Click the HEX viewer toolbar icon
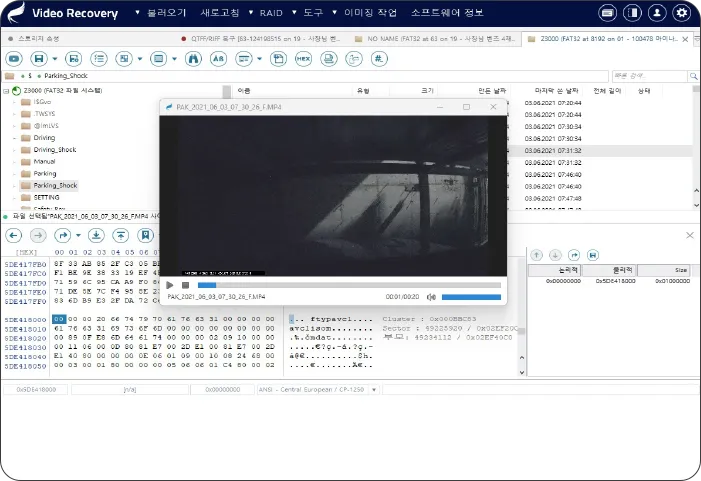Viewport: 701px width, 481px height. 303,59
